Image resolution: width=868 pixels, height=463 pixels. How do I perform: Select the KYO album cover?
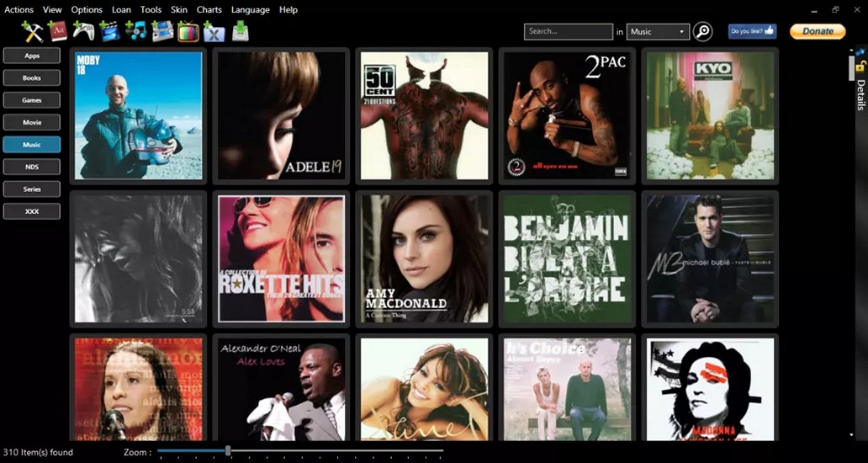click(710, 116)
